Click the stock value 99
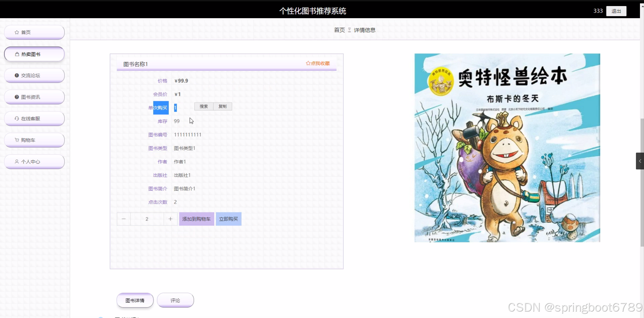The image size is (644, 318). point(177,121)
